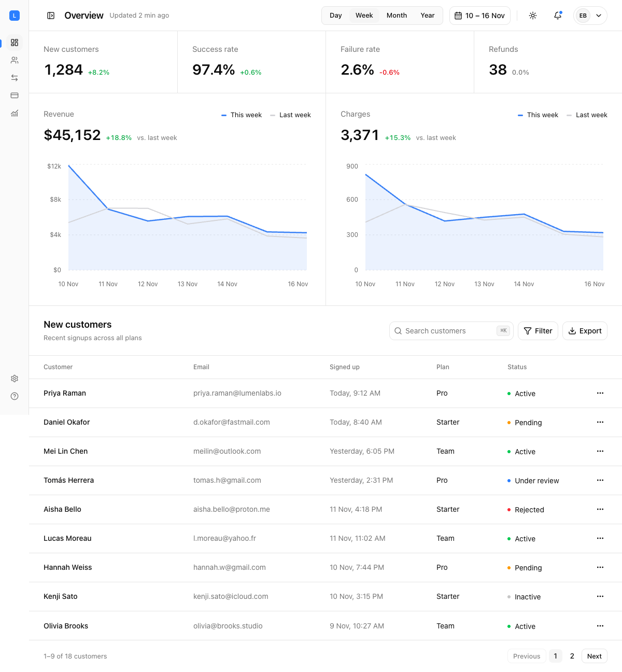Open row actions for Aisha Bello
622x672 pixels.
[x=600, y=509]
